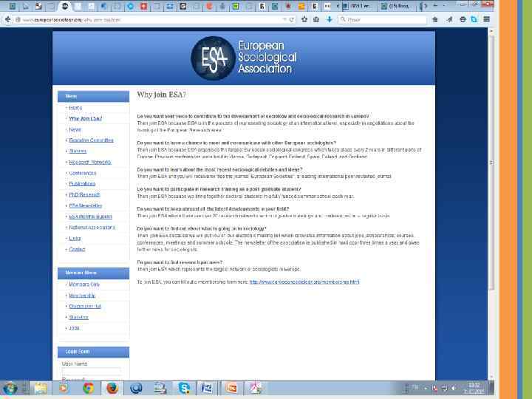The image size is (532, 399).
Task: Open the taskbar clock and date
Action: coord(474,389)
